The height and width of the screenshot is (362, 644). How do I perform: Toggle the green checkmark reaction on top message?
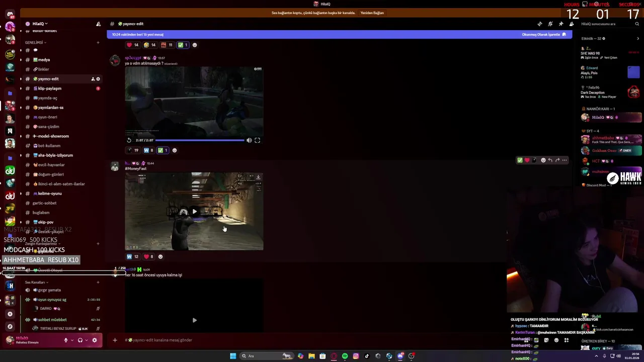(183, 45)
